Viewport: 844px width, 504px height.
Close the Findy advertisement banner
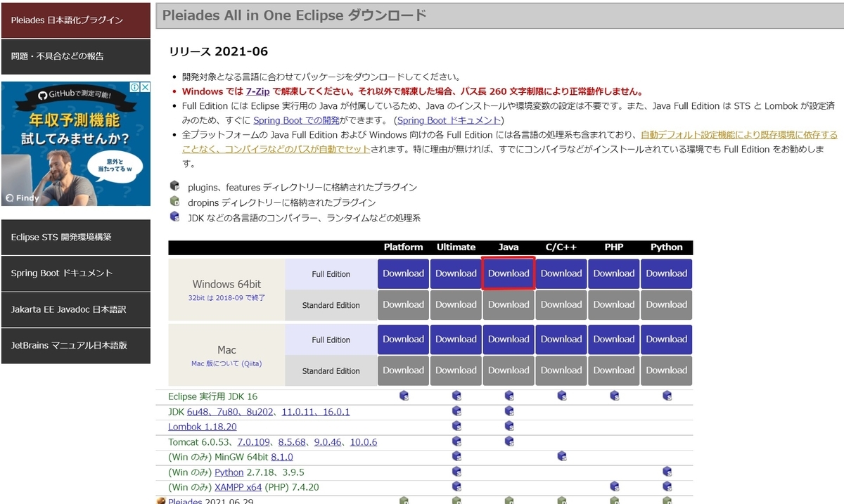[145, 87]
